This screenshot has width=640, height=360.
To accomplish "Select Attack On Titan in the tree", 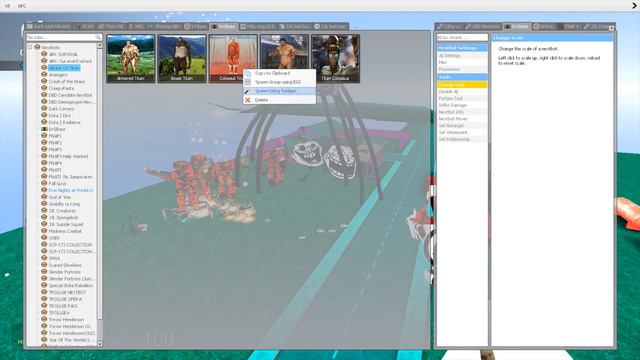I will [x=64, y=68].
